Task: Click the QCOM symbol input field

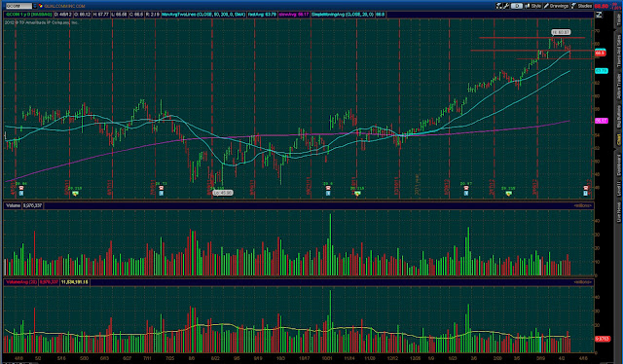Action: (19, 6)
